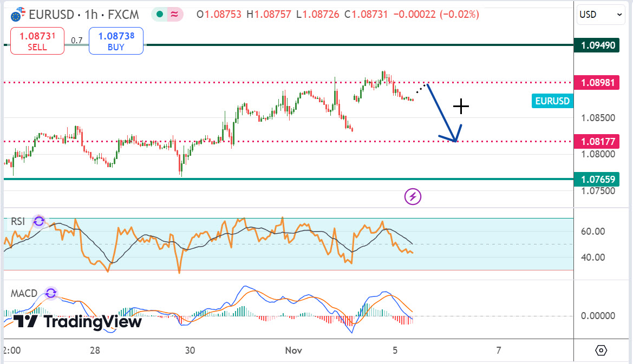Click the 1.09490 dark green price label
Screen dimensions: 633x364
[x=597, y=45]
